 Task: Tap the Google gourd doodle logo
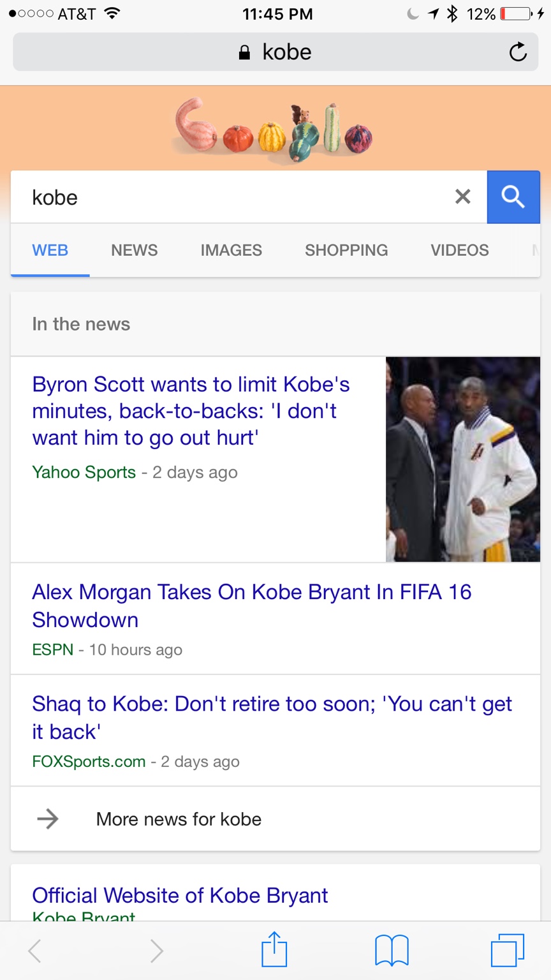pyautogui.click(x=273, y=130)
